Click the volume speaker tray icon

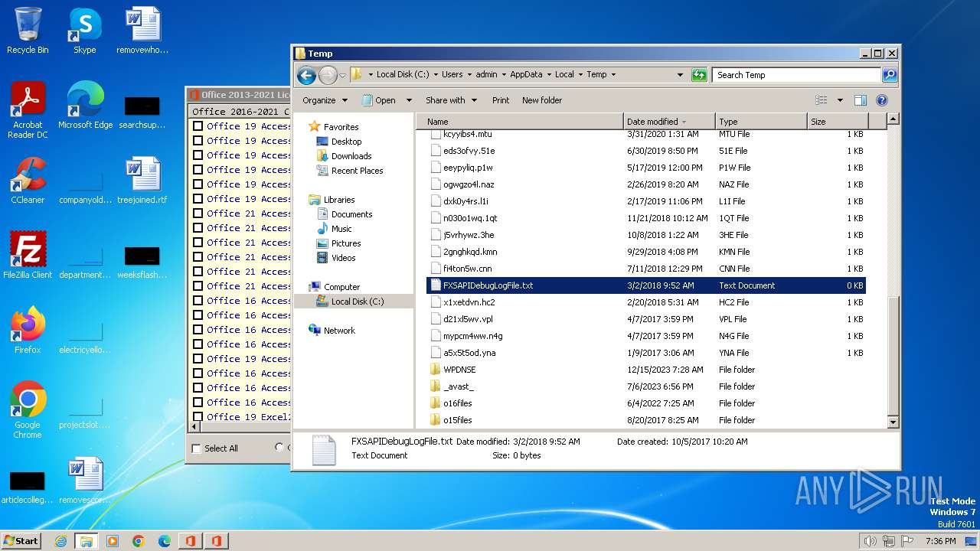(x=870, y=541)
